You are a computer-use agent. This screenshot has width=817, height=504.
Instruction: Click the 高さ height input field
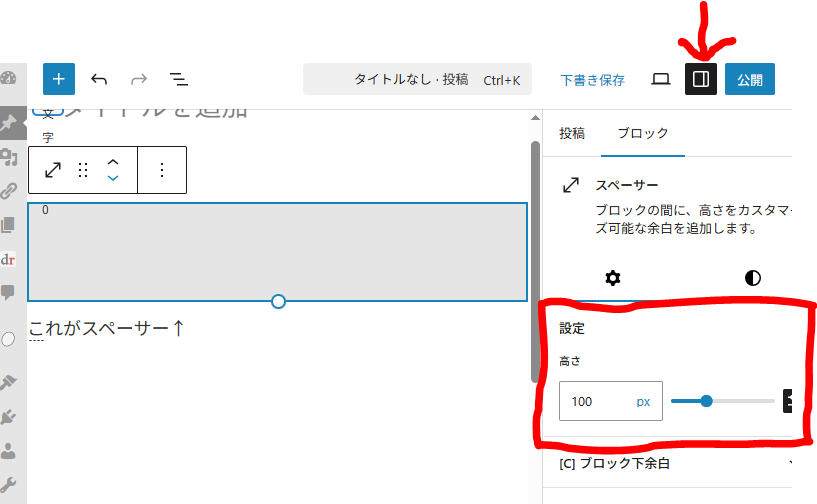tap(596, 401)
